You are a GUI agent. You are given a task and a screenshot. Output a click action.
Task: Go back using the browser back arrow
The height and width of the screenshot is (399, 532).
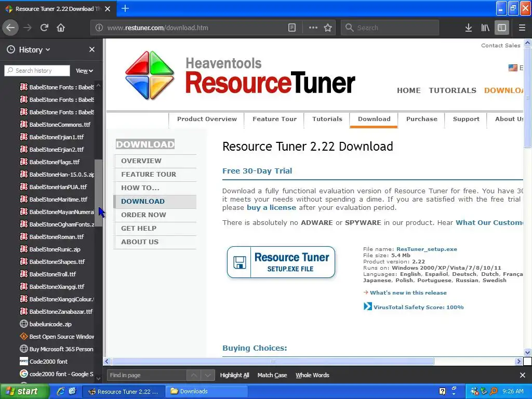pos(10,28)
